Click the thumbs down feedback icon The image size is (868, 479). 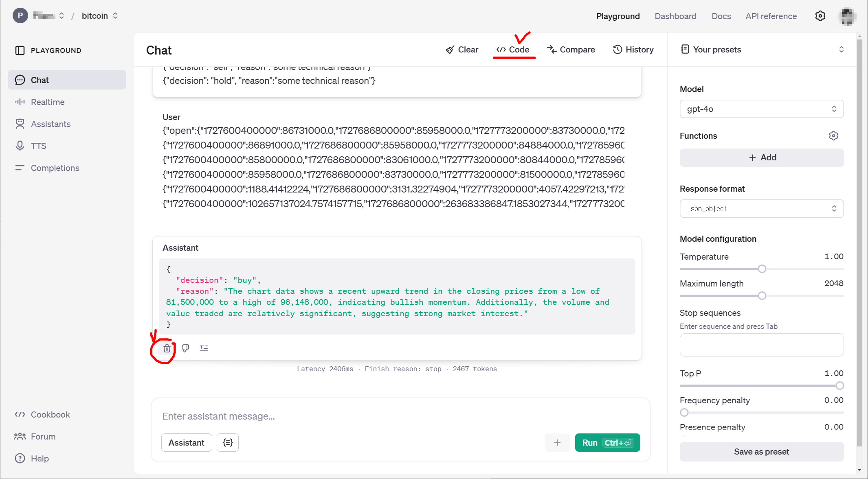(x=185, y=348)
